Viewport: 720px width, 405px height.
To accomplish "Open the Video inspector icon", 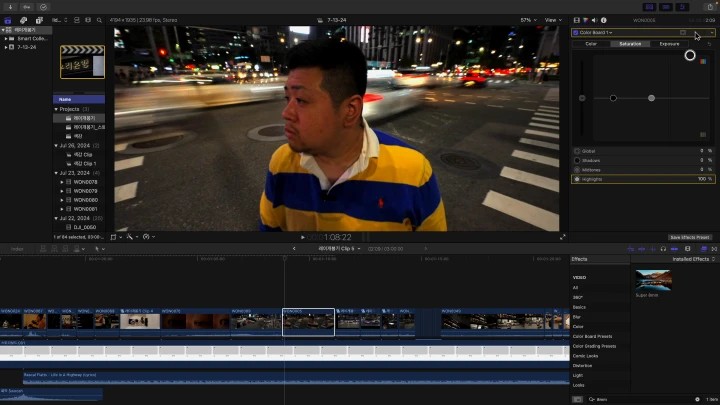I will tap(577, 20).
